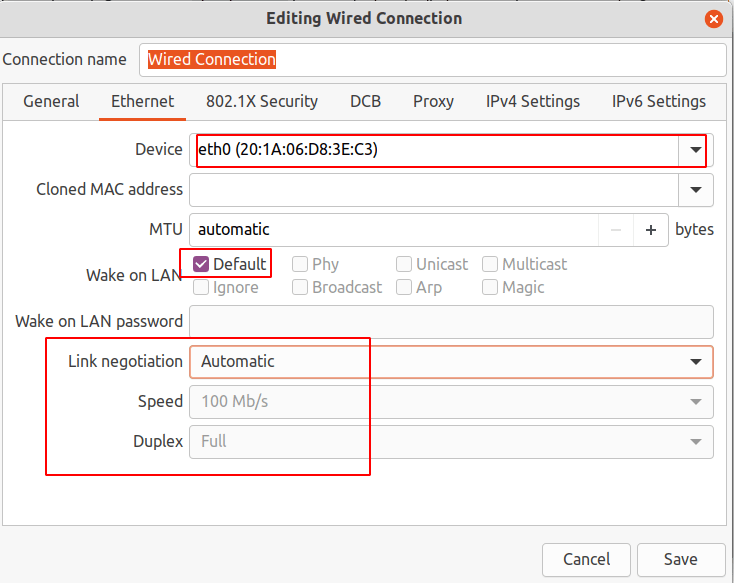Open the Link negotiation dropdown
This screenshot has width=734, height=583.
coord(695,361)
